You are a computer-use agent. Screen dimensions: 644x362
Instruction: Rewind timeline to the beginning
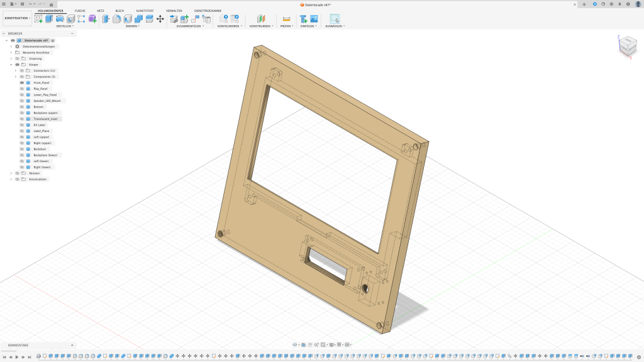pyautogui.click(x=4, y=357)
